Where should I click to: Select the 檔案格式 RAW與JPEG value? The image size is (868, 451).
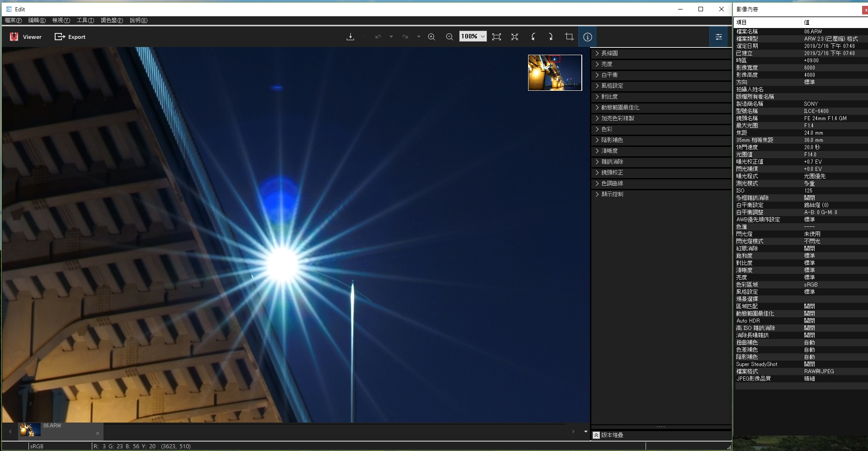click(x=819, y=371)
